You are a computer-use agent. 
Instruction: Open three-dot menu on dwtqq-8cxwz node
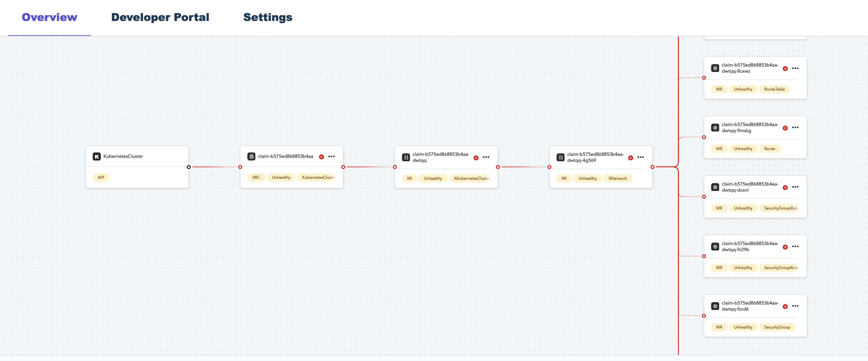coord(795,68)
